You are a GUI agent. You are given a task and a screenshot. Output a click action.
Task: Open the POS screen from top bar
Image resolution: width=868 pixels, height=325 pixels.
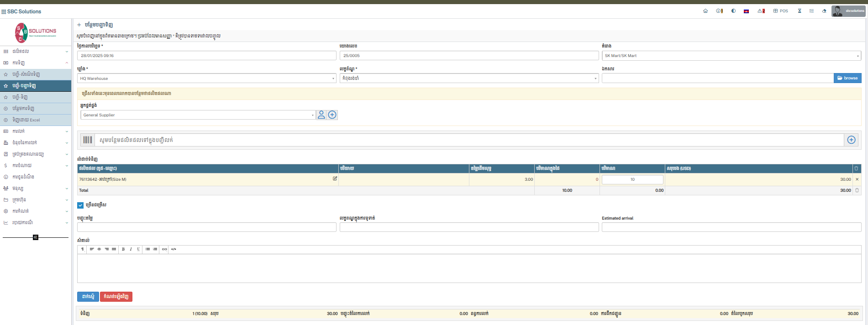pyautogui.click(x=780, y=11)
